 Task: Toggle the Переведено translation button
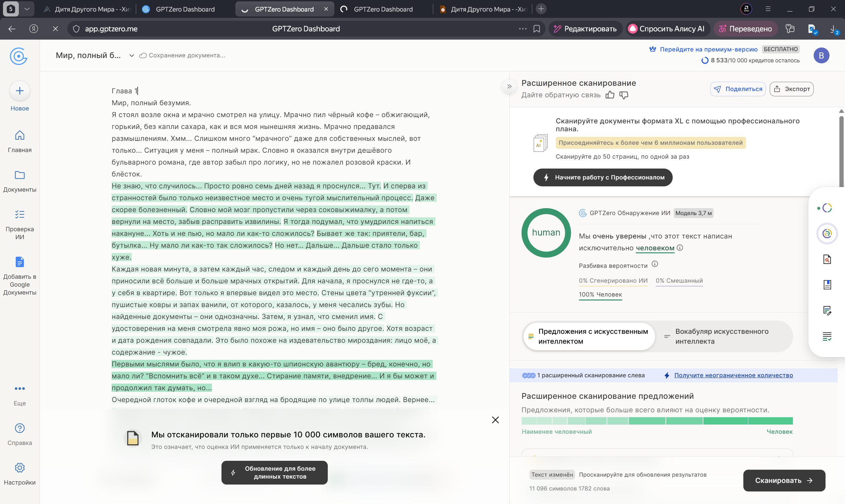[746, 29]
